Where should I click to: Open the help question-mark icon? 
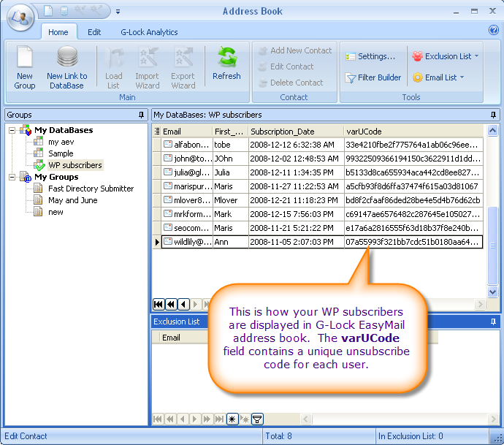coord(493,30)
